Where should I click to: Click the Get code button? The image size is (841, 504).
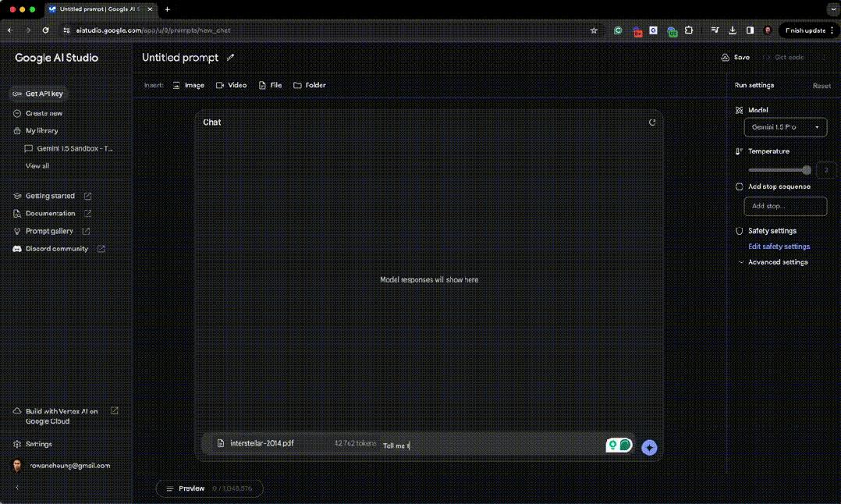click(x=783, y=58)
